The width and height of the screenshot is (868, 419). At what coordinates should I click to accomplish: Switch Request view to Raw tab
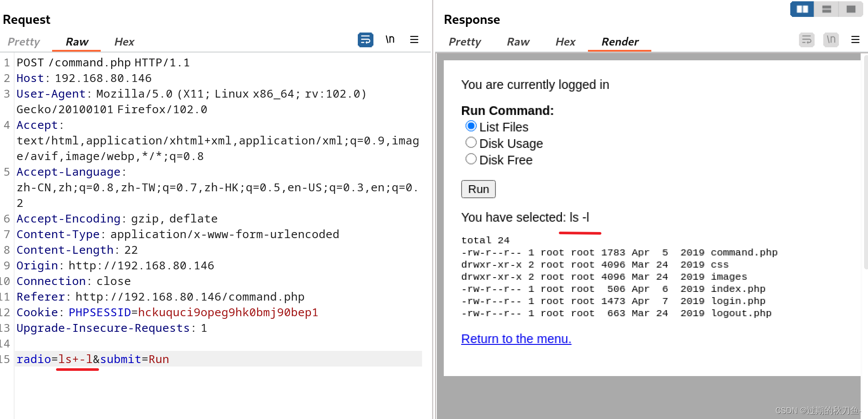(x=77, y=42)
